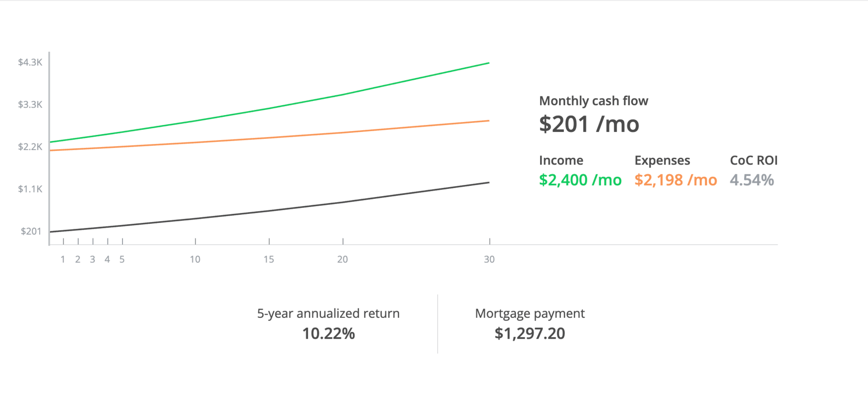Image resolution: width=868 pixels, height=401 pixels.
Task: Click the orange $2,198 /mo expenses figure
Action: [675, 180]
